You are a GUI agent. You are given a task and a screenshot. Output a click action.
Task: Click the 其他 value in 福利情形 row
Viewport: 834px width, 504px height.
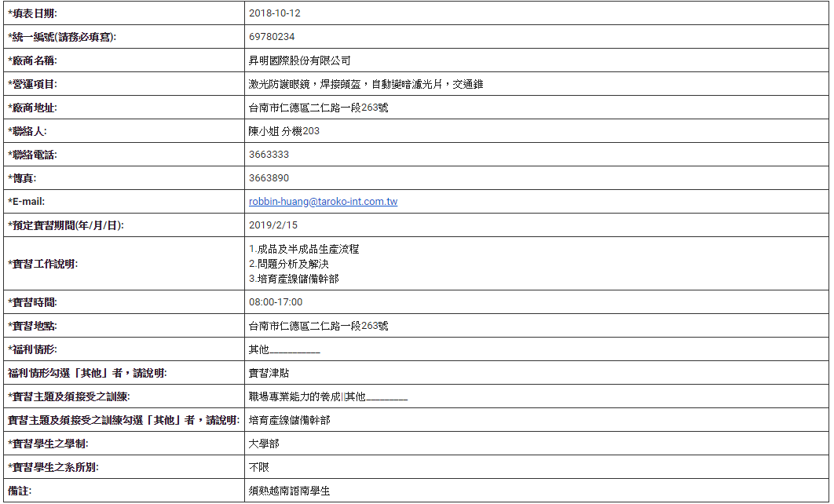click(x=284, y=349)
